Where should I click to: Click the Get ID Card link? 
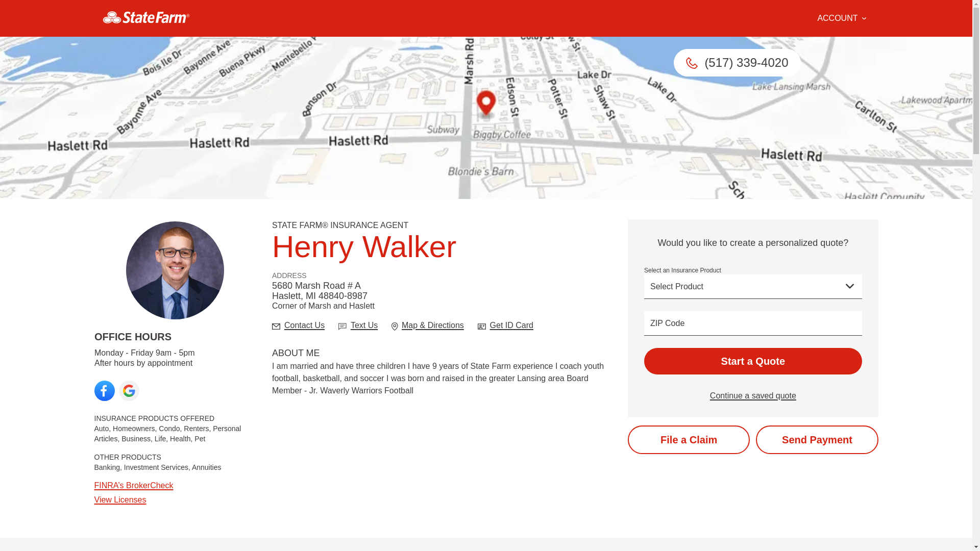point(511,325)
